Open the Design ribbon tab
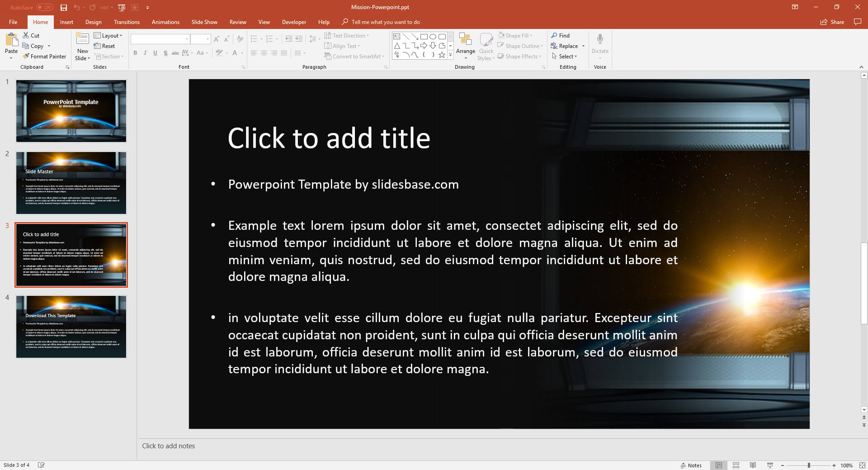This screenshot has width=868, height=470. 93,22
